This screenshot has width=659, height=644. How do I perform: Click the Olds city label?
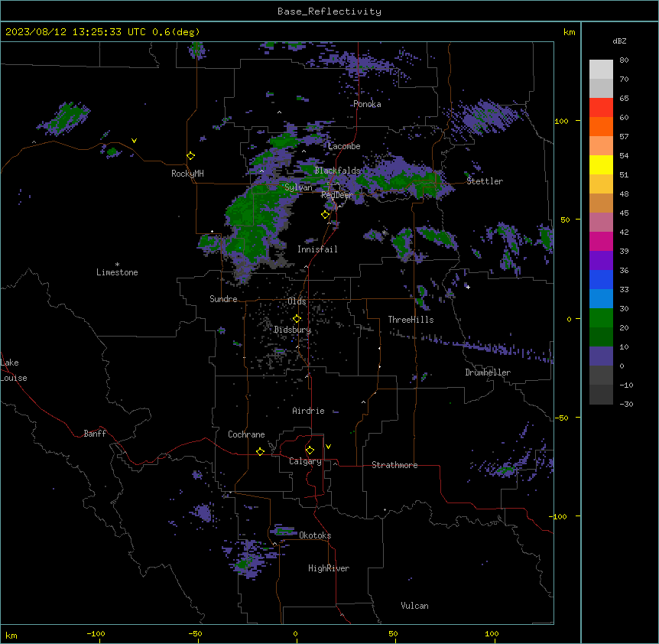(x=297, y=301)
